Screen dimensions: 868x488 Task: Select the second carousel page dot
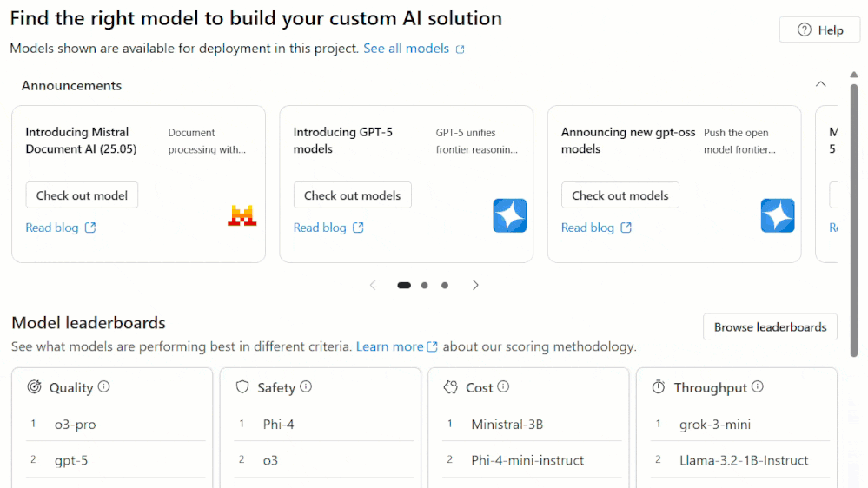pos(425,286)
